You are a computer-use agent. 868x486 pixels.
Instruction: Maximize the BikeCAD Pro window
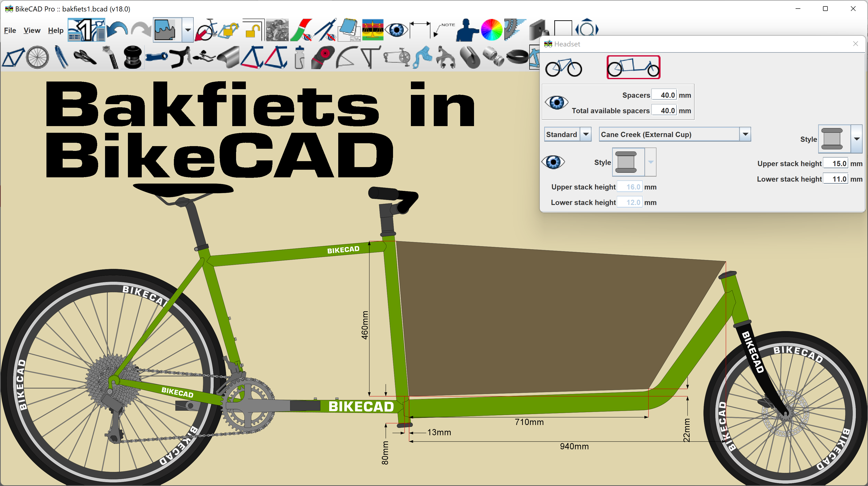825,9
